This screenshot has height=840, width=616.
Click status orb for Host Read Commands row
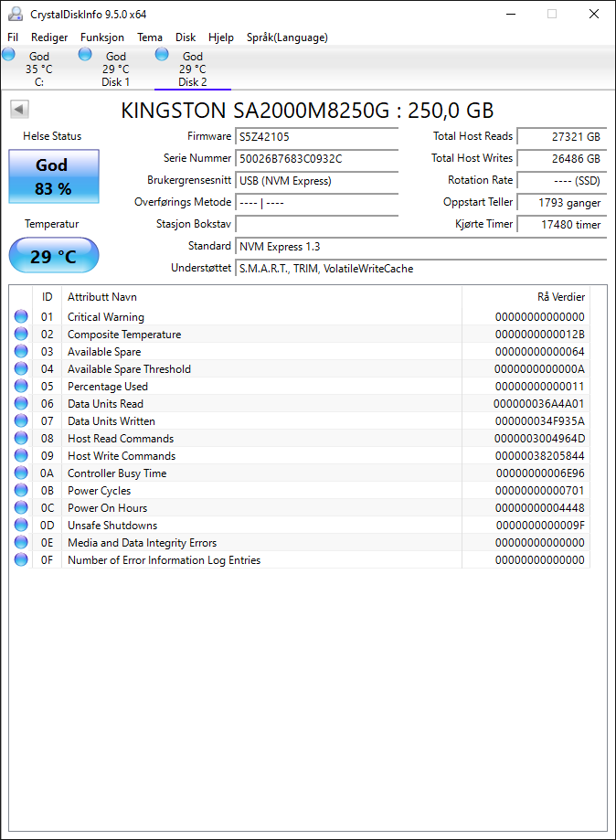(x=21, y=438)
